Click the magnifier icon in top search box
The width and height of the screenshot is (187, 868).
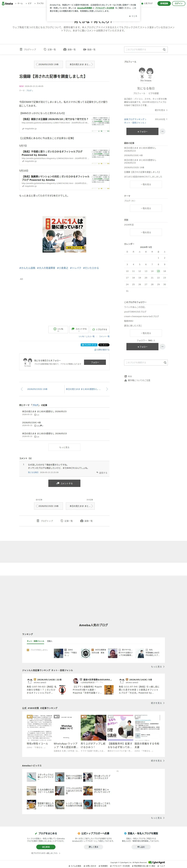164,49
